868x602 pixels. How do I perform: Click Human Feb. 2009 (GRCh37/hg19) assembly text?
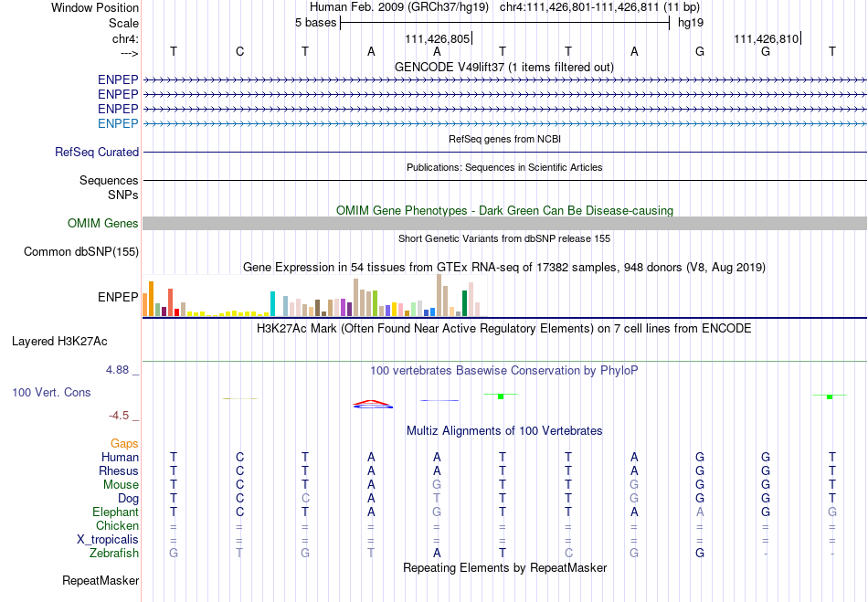[x=399, y=7]
